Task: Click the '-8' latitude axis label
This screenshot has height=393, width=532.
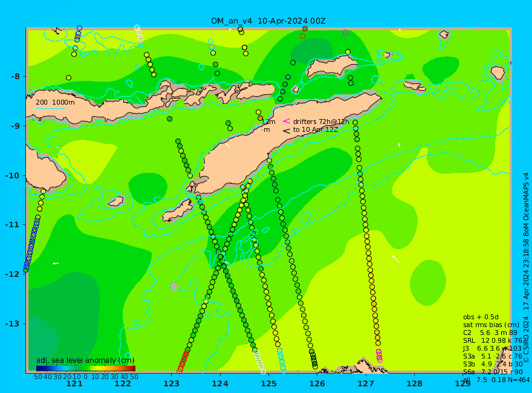Action: point(15,76)
